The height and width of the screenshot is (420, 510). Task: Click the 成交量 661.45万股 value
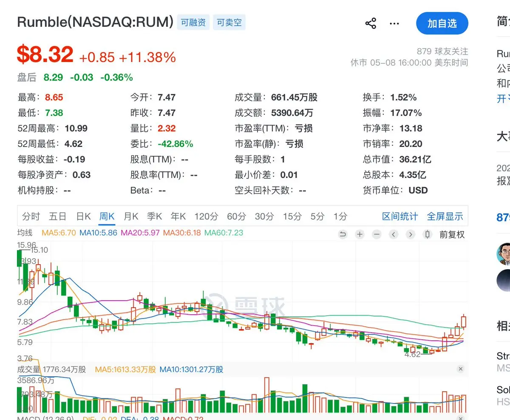point(294,97)
